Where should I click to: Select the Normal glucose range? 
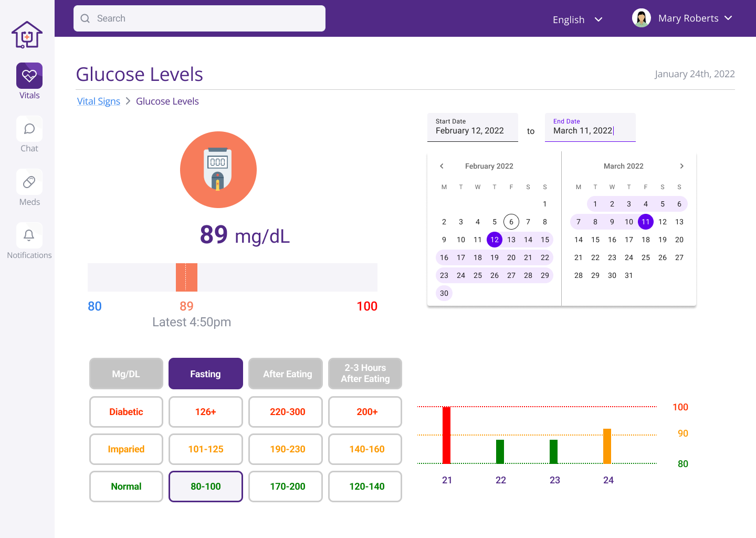pyautogui.click(x=126, y=487)
